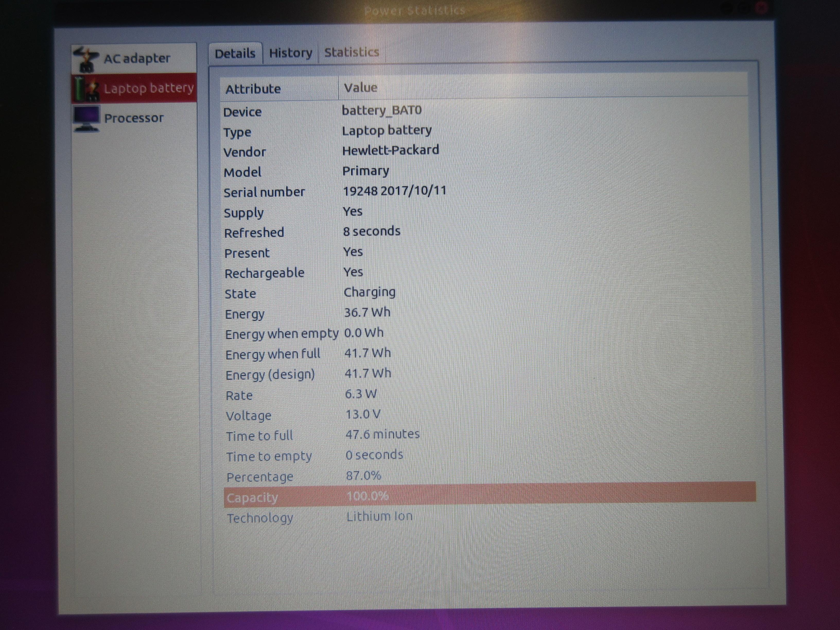Select the Processor monitor icon
The height and width of the screenshot is (630, 840).
[x=87, y=118]
